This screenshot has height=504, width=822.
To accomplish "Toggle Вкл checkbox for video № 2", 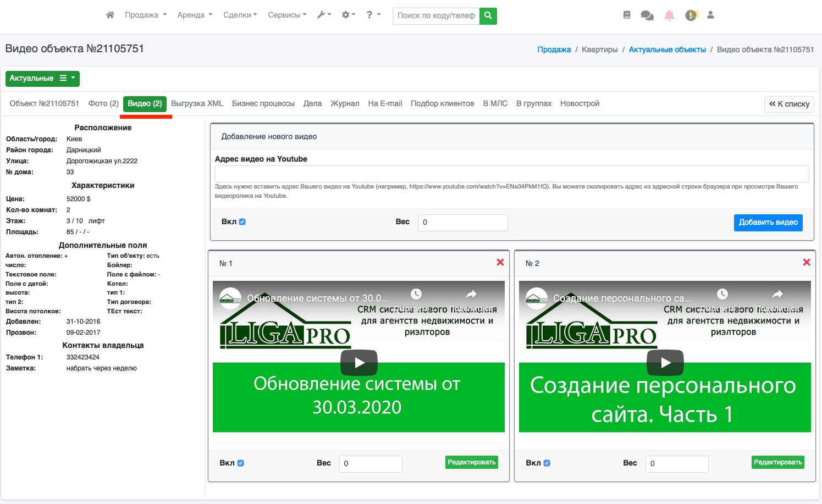I will (x=547, y=463).
